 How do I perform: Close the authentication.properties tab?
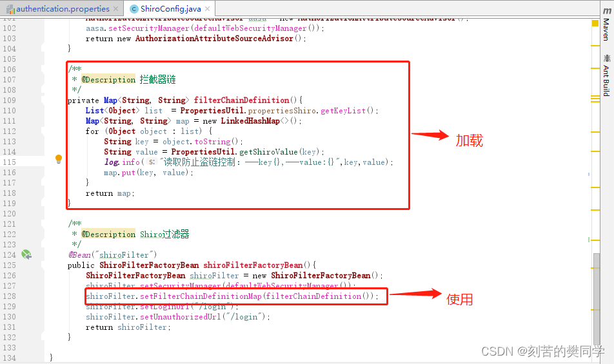[116, 8]
